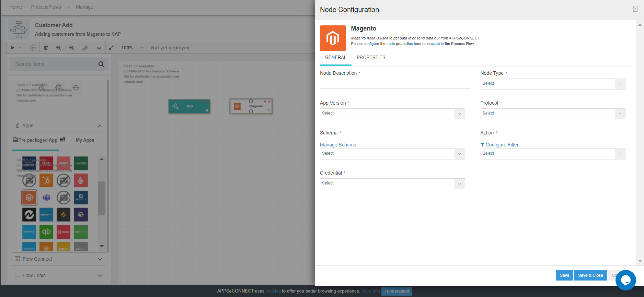The image size is (644, 297).
Task: Open the App Version dropdown
Action: (x=392, y=114)
